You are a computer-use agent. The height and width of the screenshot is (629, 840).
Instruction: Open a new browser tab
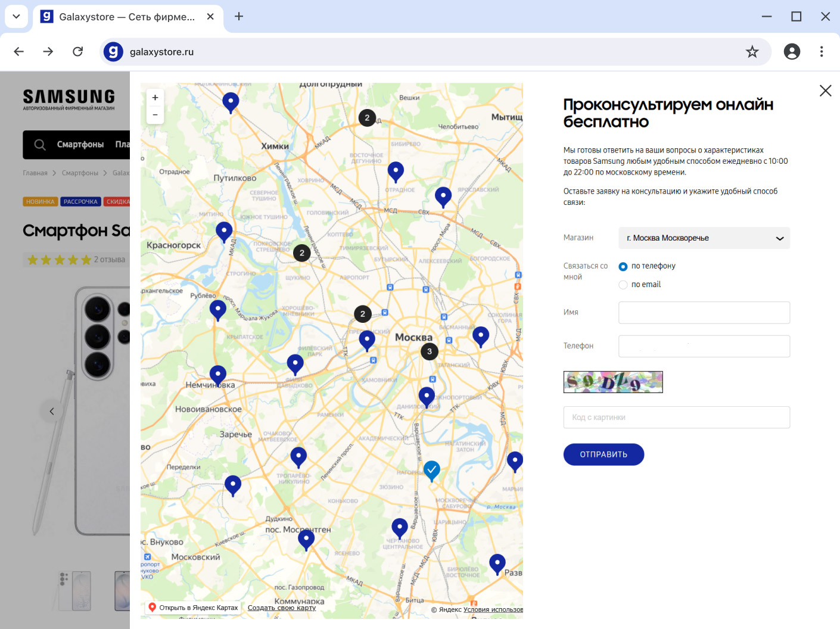[239, 17]
